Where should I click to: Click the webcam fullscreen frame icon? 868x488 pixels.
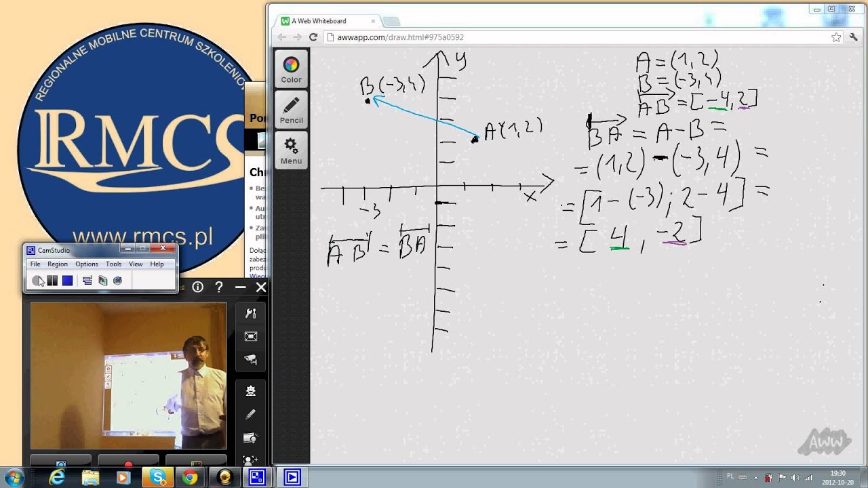pyautogui.click(x=251, y=336)
